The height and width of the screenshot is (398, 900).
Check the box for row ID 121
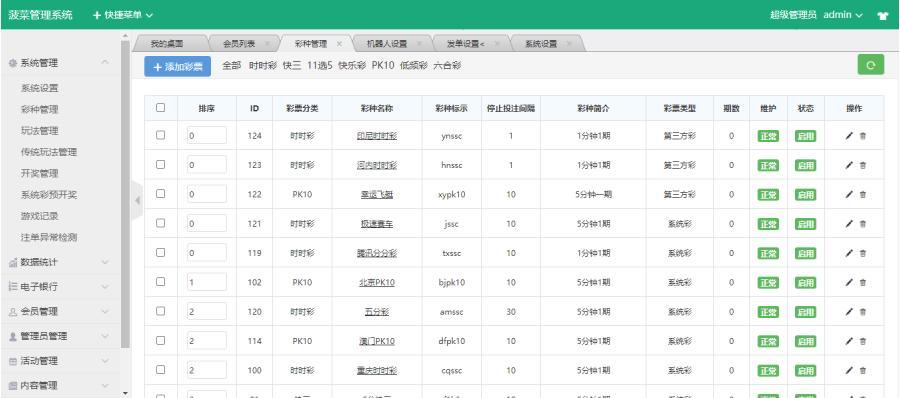(161, 223)
